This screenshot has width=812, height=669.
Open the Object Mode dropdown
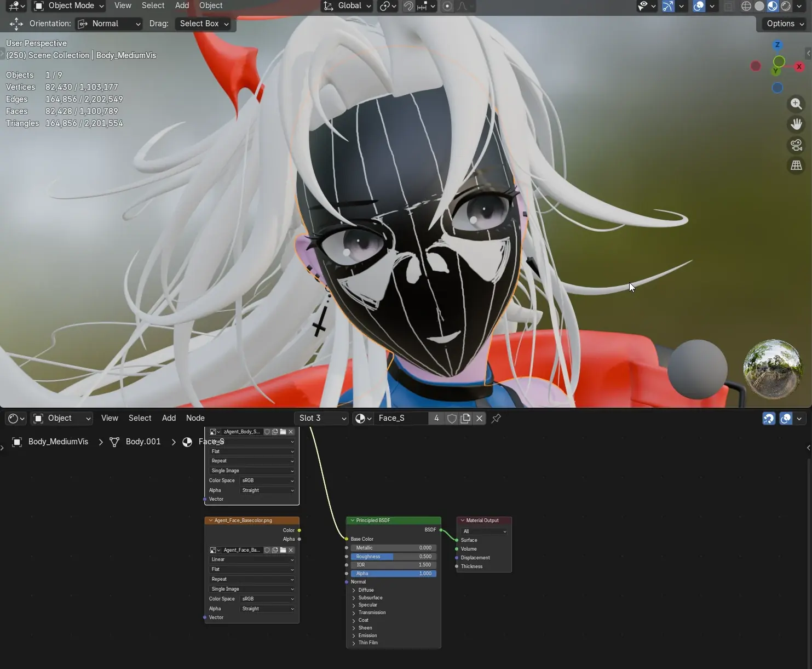[x=69, y=6]
